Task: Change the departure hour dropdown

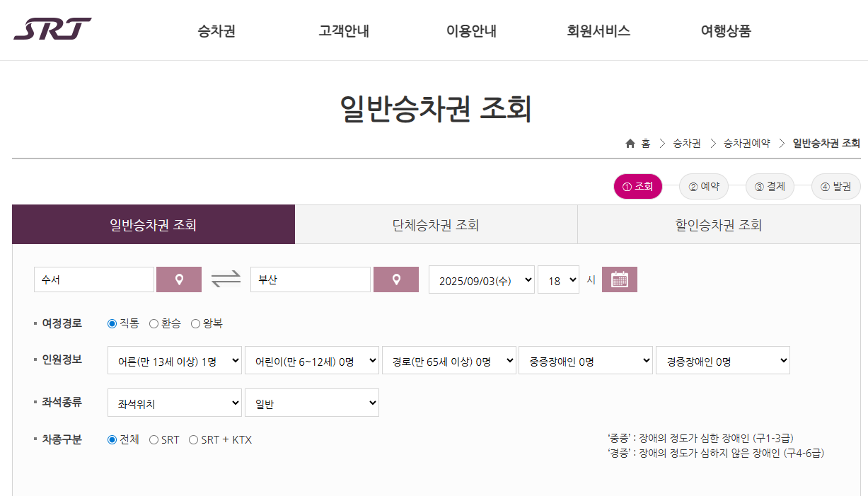Action: pos(558,279)
